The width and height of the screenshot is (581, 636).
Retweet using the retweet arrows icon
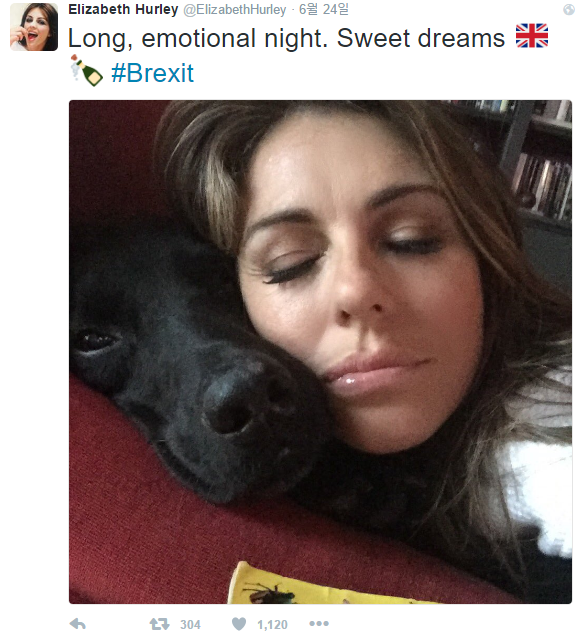tap(159, 624)
